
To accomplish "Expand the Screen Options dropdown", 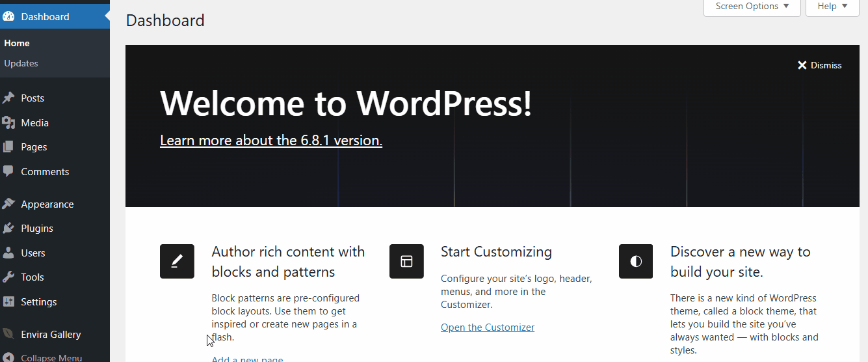I will point(752,7).
